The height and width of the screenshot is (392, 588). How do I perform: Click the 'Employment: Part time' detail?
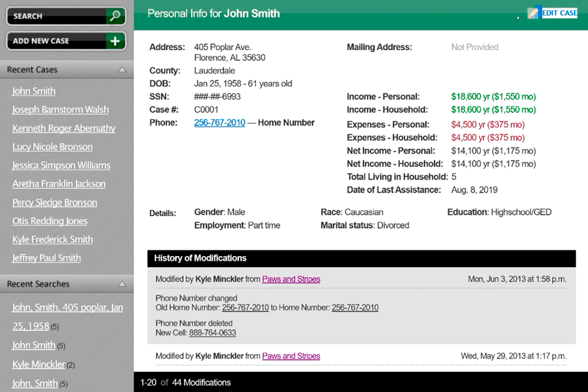[x=237, y=225]
